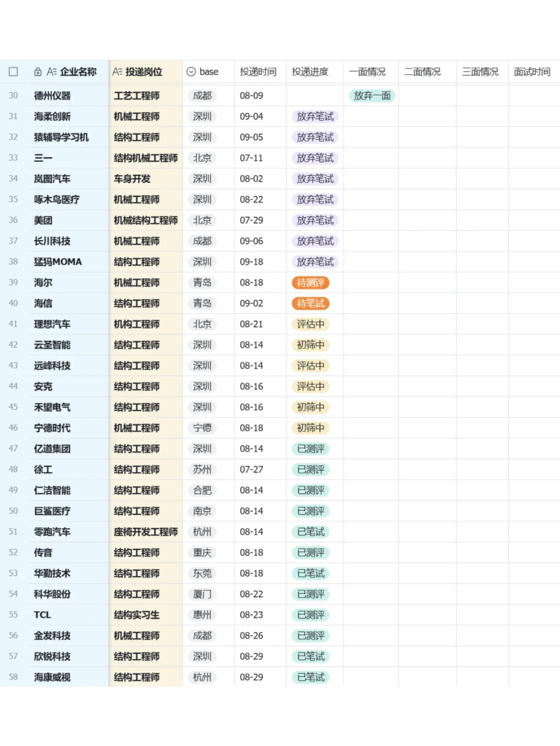Select the company cell 远峰科技
Image resolution: width=560 pixels, height=746 pixels.
[x=68, y=365]
